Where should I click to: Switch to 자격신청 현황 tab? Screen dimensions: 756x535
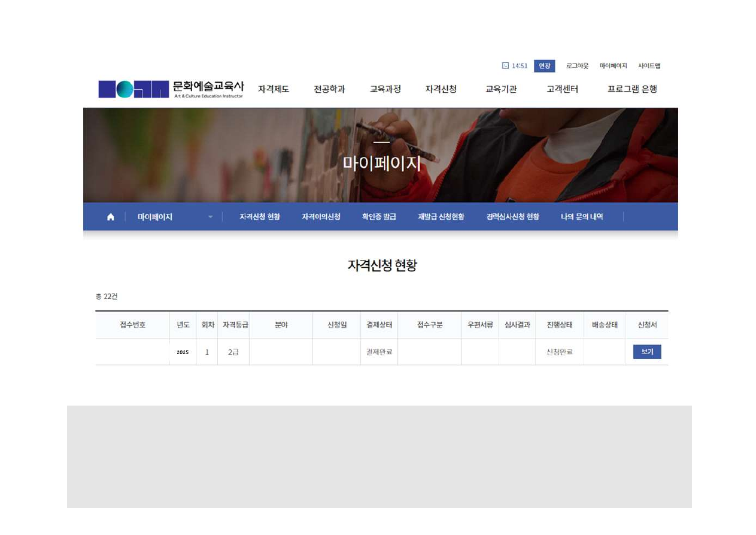[260, 217]
